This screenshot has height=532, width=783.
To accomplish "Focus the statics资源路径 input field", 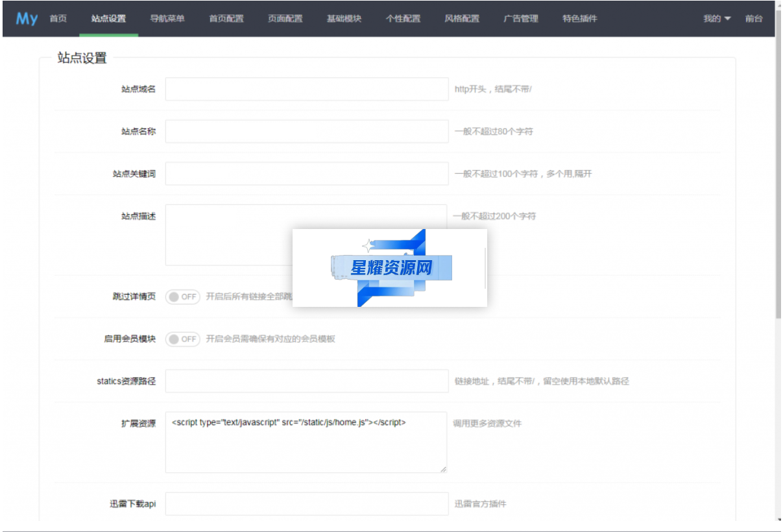I will pyautogui.click(x=307, y=381).
